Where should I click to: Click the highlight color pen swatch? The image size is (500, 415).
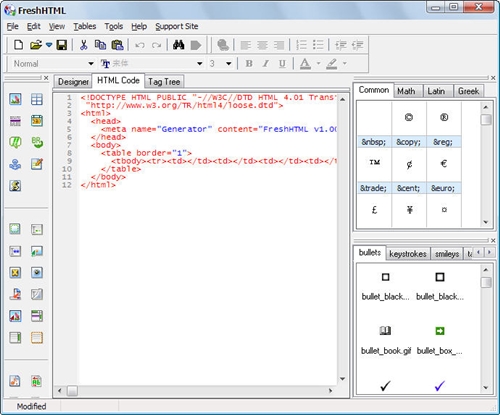pos(332,63)
